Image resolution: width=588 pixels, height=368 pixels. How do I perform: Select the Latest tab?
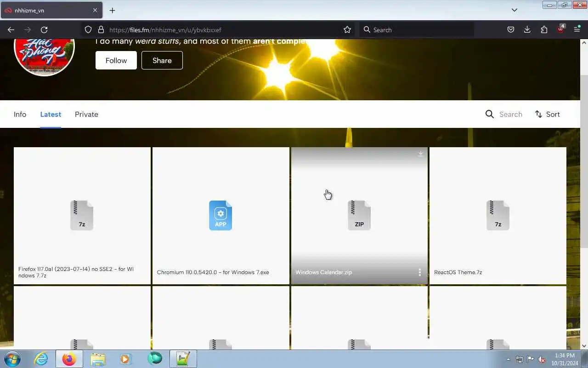(x=51, y=115)
